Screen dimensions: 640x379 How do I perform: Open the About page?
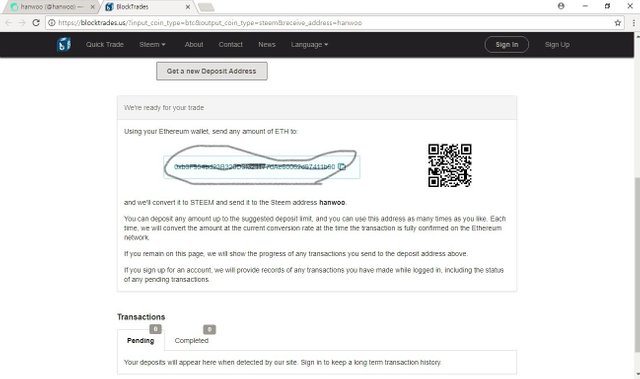click(194, 44)
